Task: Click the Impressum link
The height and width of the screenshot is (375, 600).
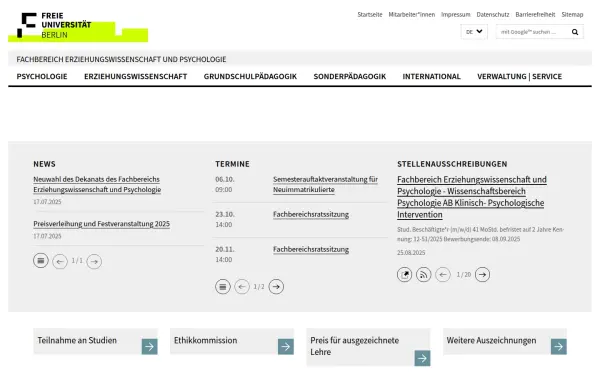Action: 456,15
